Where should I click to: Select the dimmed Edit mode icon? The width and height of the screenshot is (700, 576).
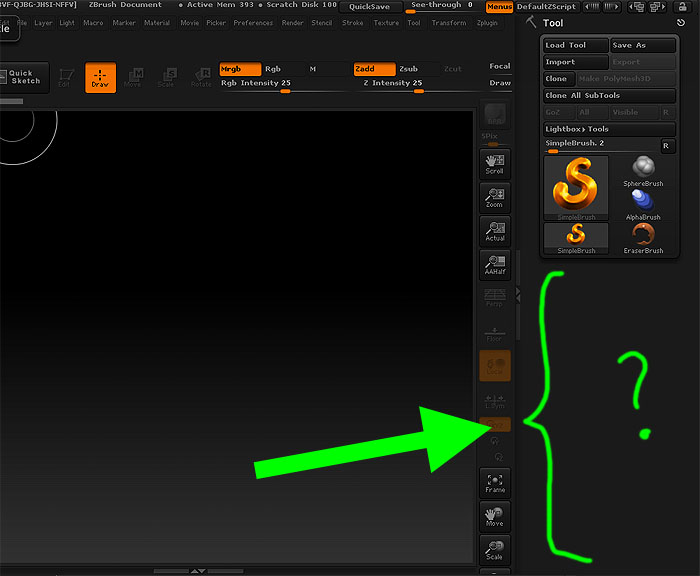point(66,78)
